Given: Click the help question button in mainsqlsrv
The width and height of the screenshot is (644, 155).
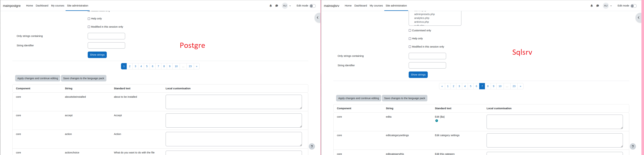Looking at the screenshot, I should click(x=633, y=147).
